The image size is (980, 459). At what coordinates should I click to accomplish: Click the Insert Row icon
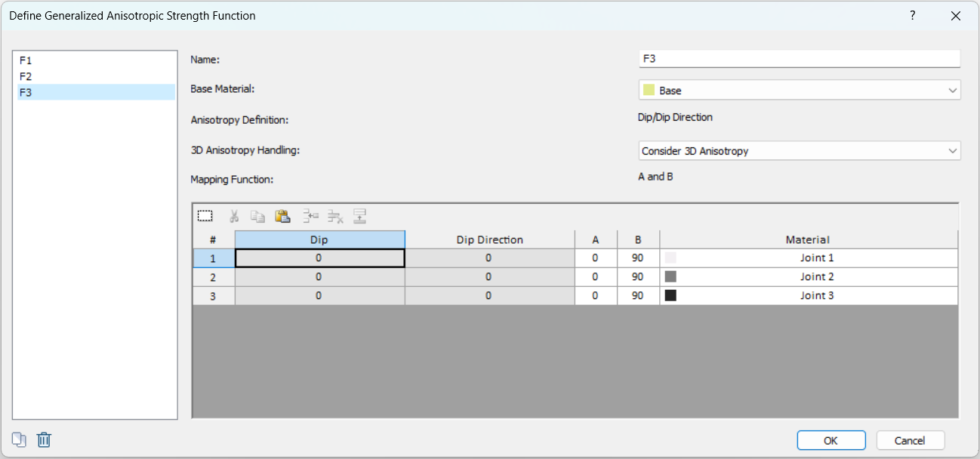pos(310,216)
